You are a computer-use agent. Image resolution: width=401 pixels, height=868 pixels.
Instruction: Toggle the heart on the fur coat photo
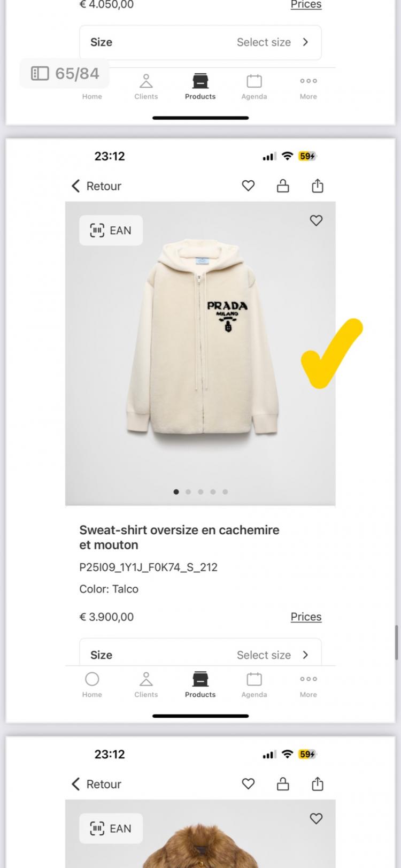coord(316,818)
